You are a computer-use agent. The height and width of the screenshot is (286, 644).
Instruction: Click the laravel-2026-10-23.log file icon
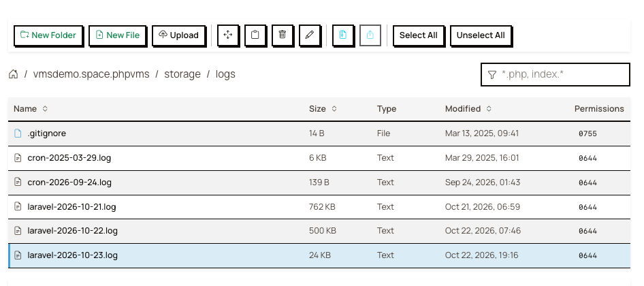(x=18, y=255)
